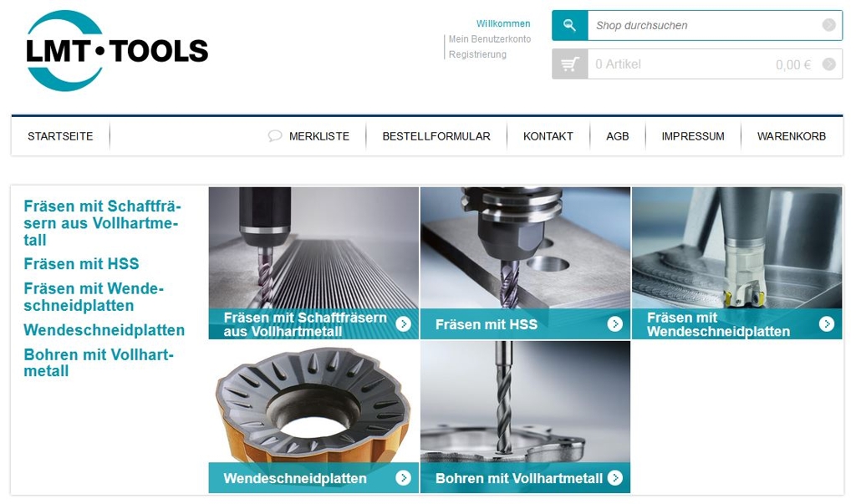Open the AGB page
This screenshot has width=856, height=504.
(618, 136)
